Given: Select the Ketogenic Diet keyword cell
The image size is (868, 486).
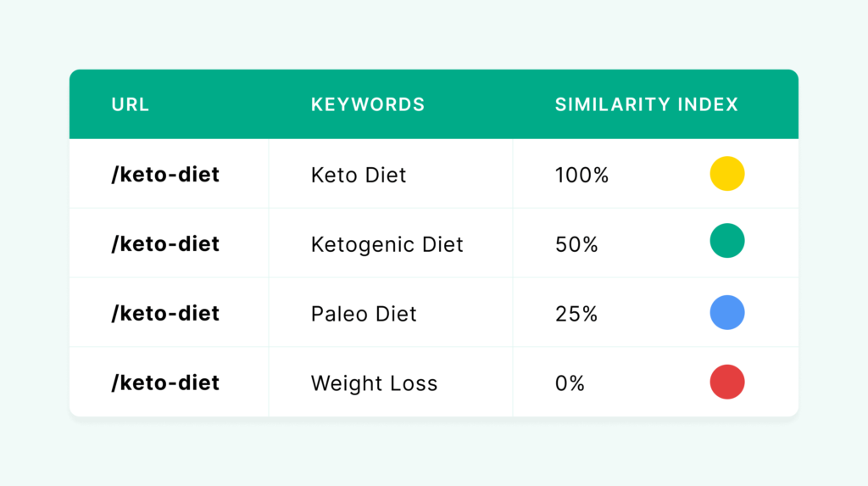Looking at the screenshot, I should pos(387,245).
